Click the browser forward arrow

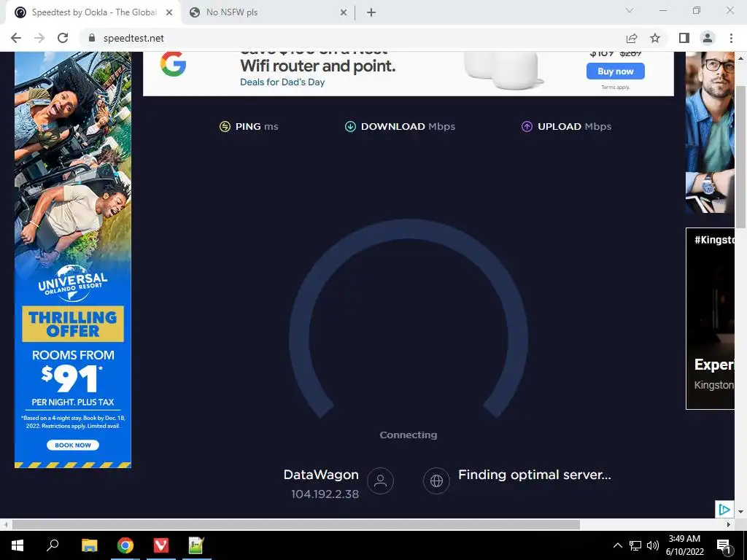coord(39,38)
